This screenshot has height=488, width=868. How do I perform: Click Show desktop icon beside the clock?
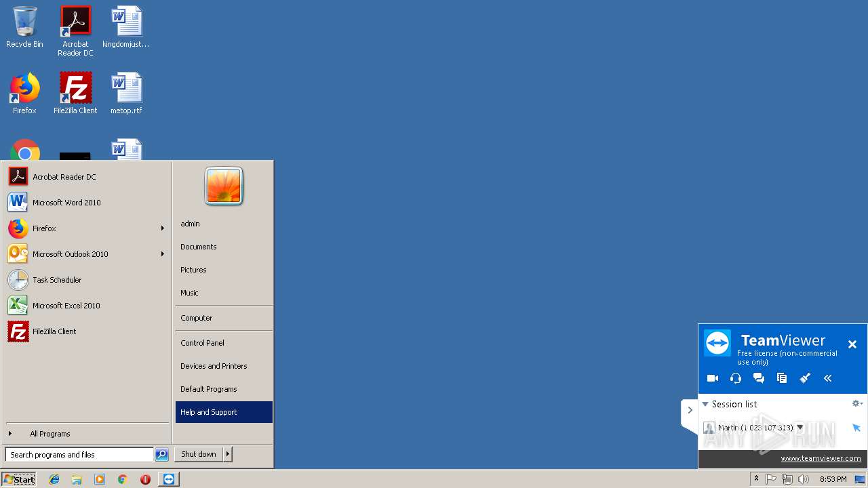pos(861,479)
